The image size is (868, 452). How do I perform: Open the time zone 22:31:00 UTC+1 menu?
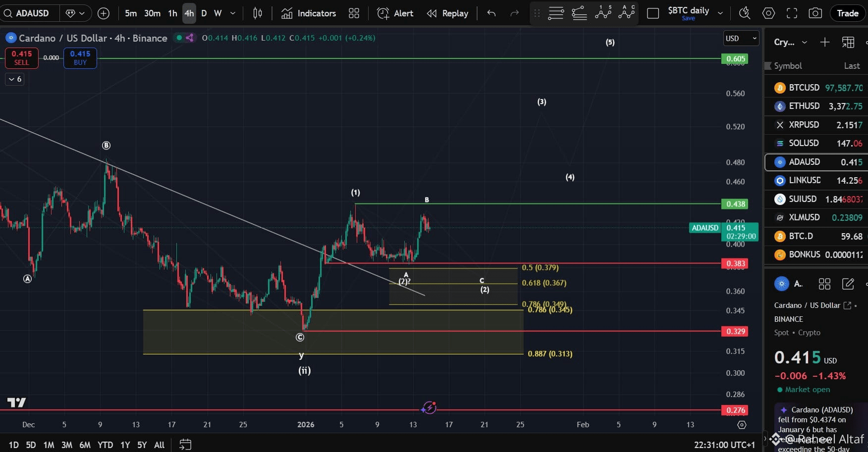[724, 445]
